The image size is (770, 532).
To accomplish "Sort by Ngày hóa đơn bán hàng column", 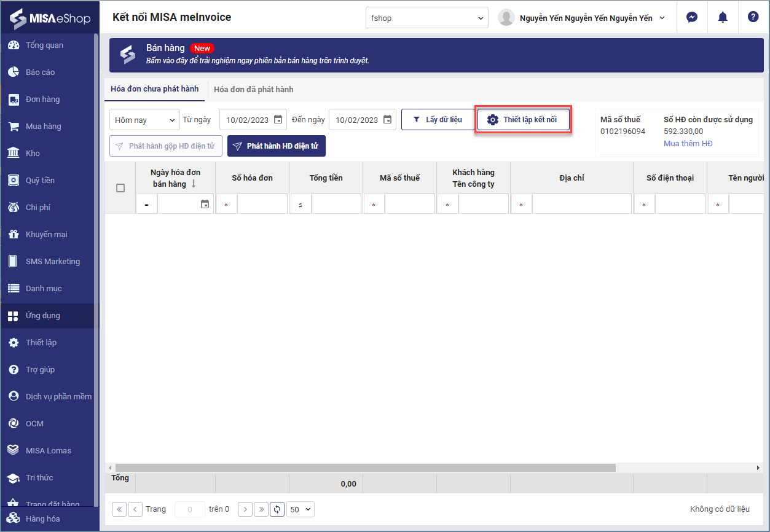I will click(175, 178).
